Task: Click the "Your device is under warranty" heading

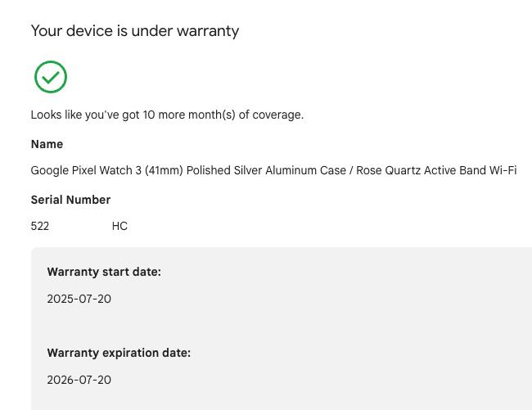Action: [x=135, y=31]
